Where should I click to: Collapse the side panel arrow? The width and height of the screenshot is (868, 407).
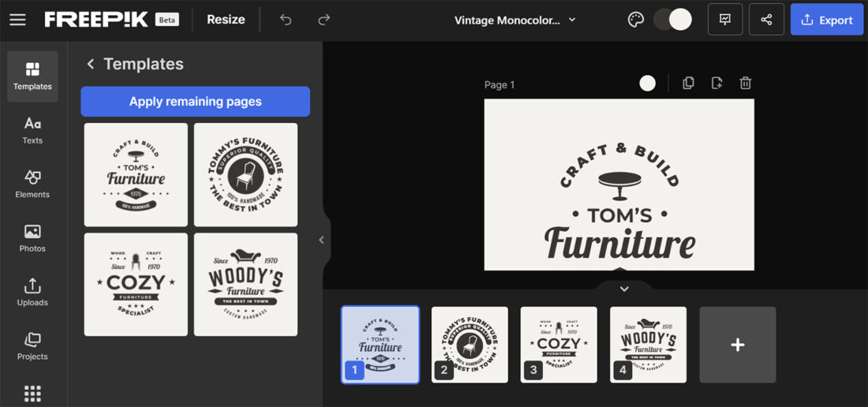click(322, 240)
